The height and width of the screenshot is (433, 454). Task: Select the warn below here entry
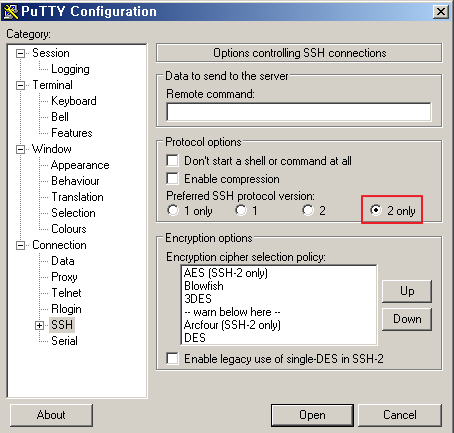[279, 312]
